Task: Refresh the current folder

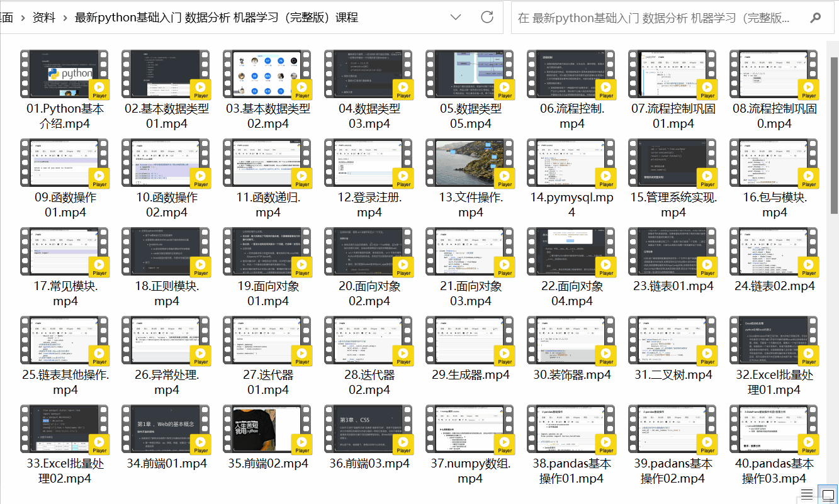Action: click(487, 18)
